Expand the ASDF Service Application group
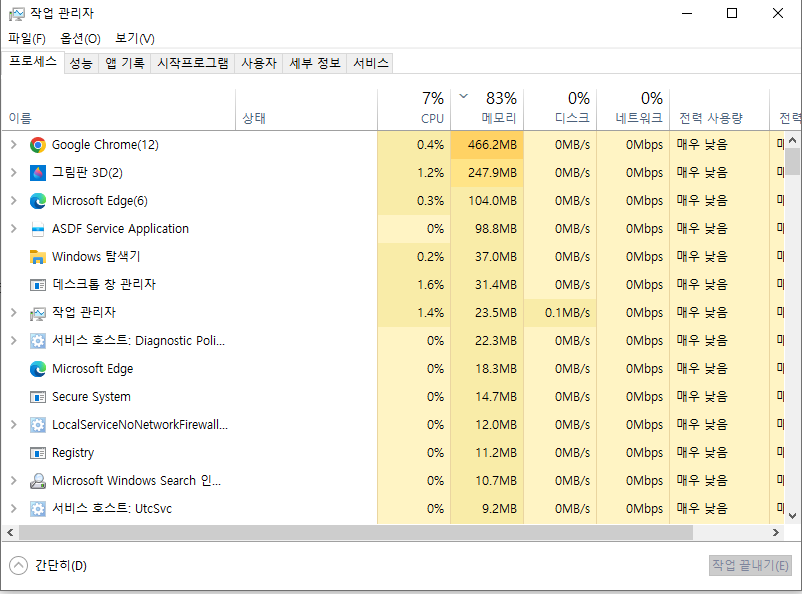This screenshot has height=594, width=802. [14, 229]
